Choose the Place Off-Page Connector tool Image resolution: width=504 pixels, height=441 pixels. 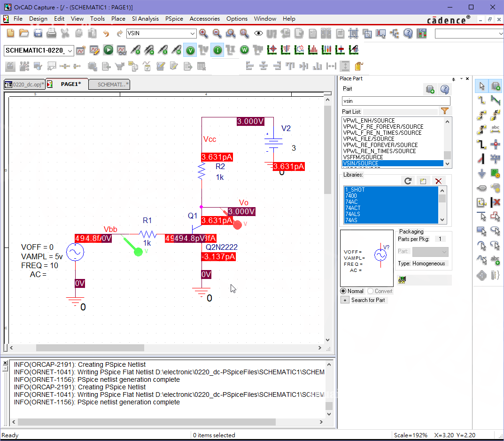(481, 188)
